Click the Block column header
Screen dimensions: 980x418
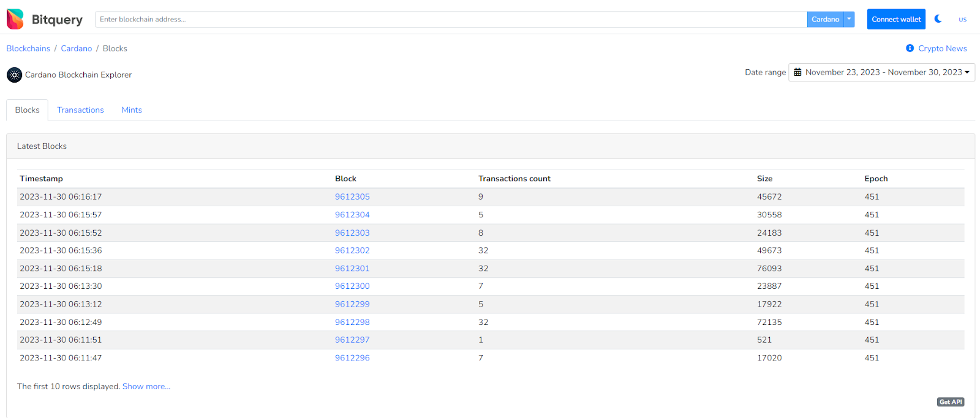[x=345, y=179]
